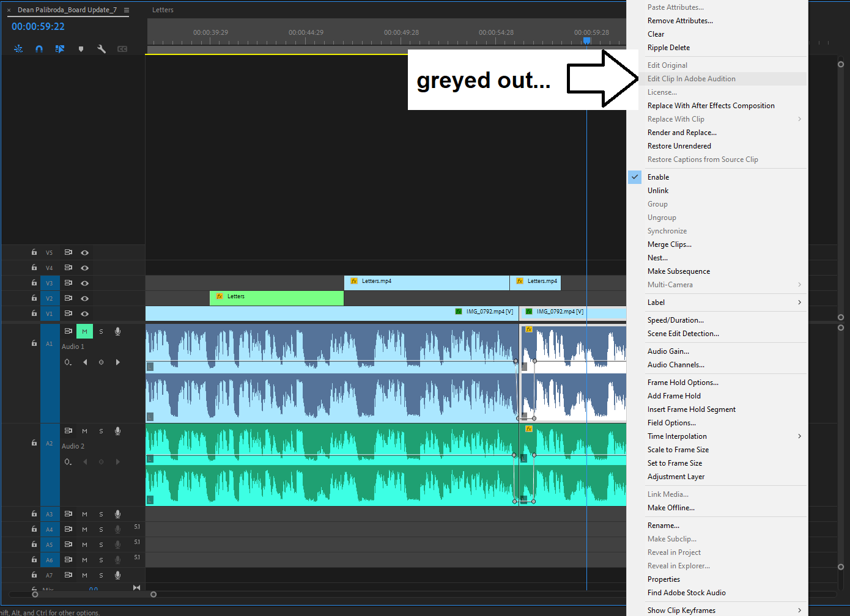Screen dimensions: 850x616
Task: Toggle Snap with the magnet icon
Action: click(x=39, y=48)
